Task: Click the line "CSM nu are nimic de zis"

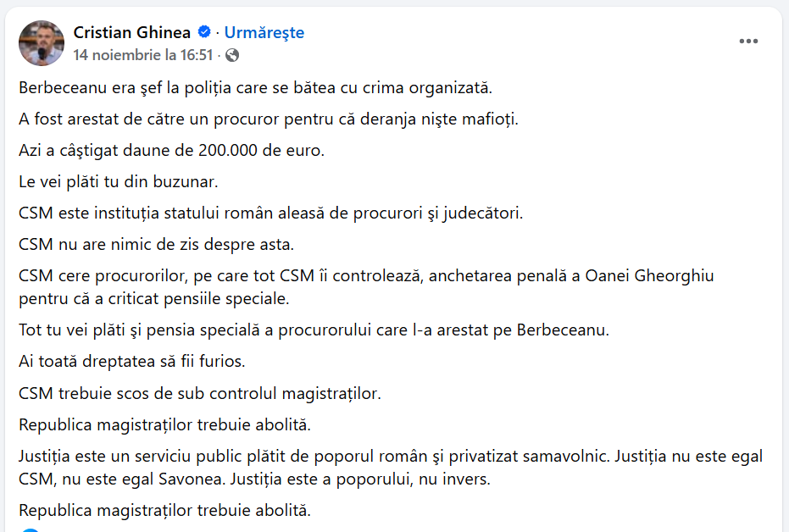Action: pyautogui.click(x=156, y=245)
